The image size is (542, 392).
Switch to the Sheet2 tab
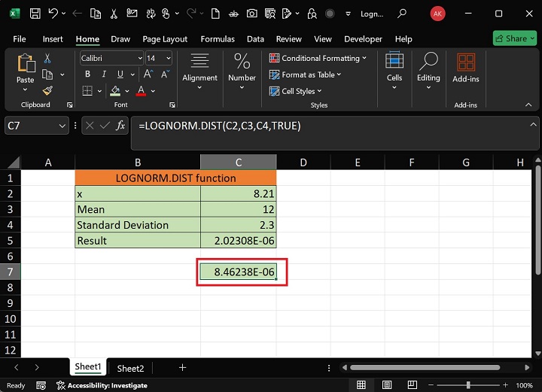pyautogui.click(x=130, y=368)
